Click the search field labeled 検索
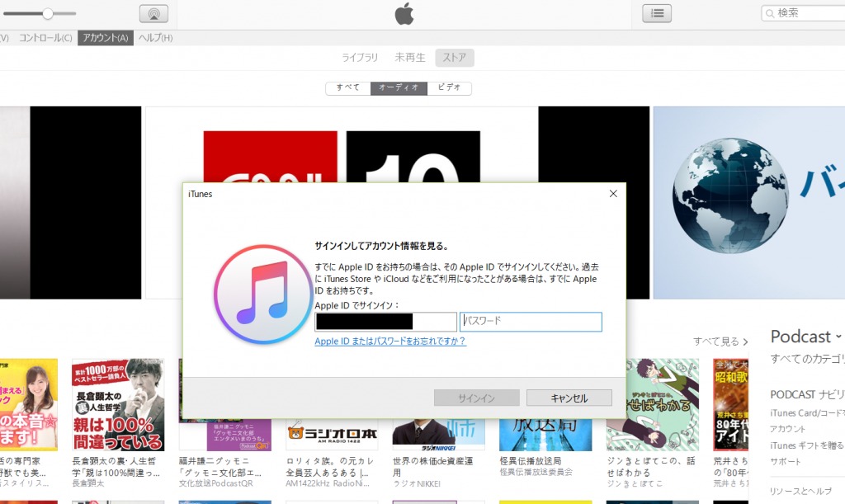 (804, 13)
